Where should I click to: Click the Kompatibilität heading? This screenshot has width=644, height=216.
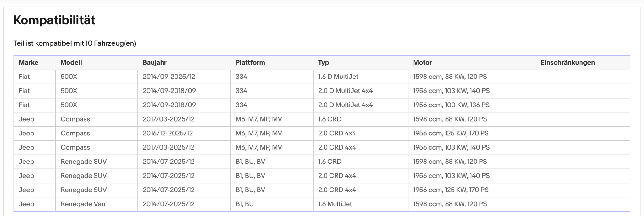[x=54, y=20]
